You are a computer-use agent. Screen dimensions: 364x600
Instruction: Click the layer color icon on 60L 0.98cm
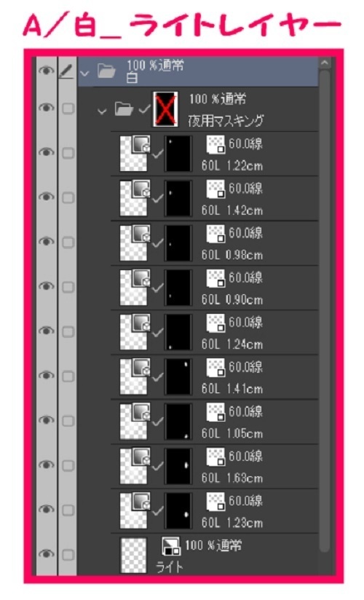215,234
